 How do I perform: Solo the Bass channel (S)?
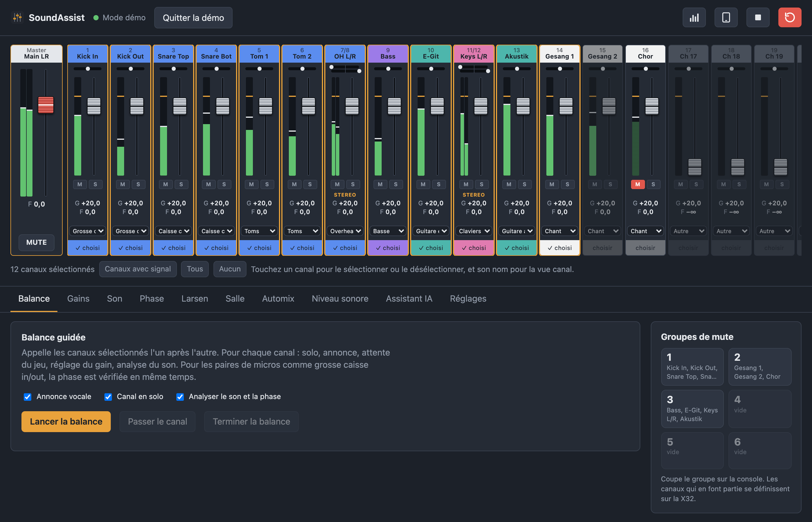pos(396,184)
